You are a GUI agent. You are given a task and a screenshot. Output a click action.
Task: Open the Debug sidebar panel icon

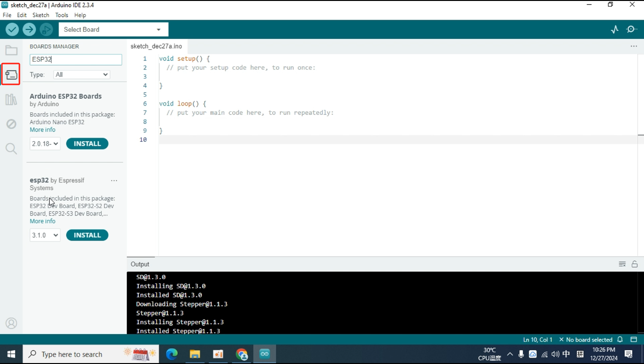[x=11, y=124]
